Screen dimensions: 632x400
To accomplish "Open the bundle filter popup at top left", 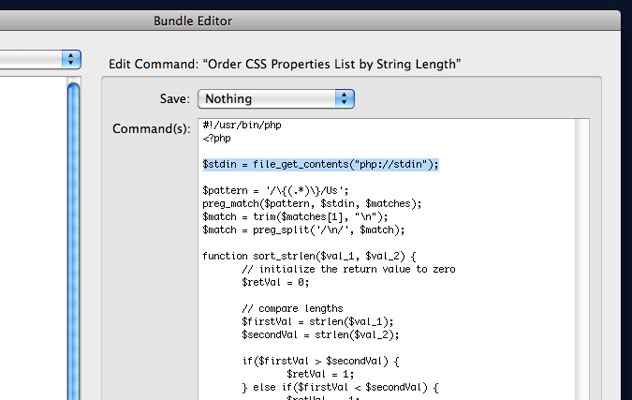I will (x=40, y=59).
